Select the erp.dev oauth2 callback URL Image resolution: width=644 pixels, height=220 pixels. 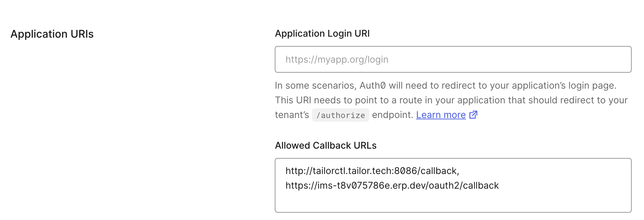392,186
